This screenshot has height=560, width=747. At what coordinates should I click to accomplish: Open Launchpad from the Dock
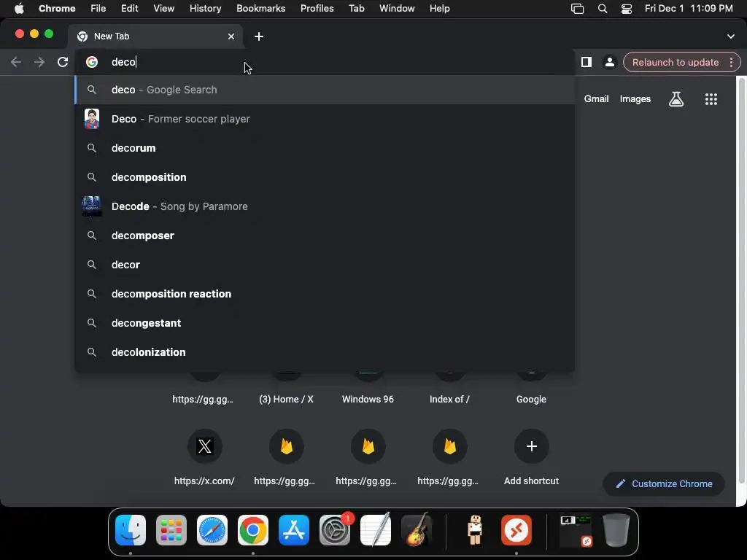point(171,530)
